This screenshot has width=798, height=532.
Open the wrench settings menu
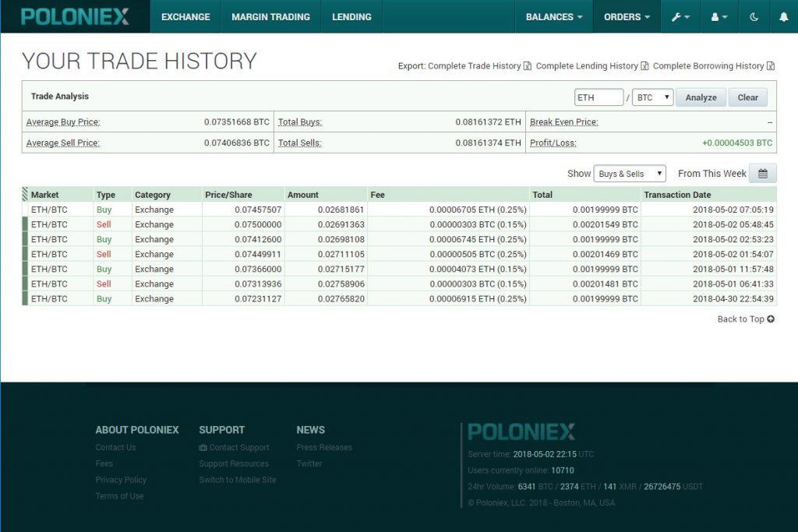[x=680, y=17]
